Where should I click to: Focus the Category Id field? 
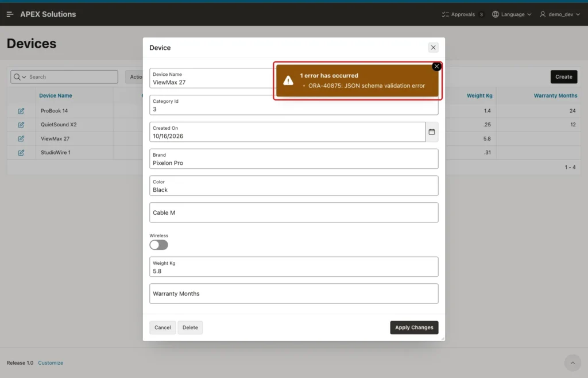[x=293, y=105]
